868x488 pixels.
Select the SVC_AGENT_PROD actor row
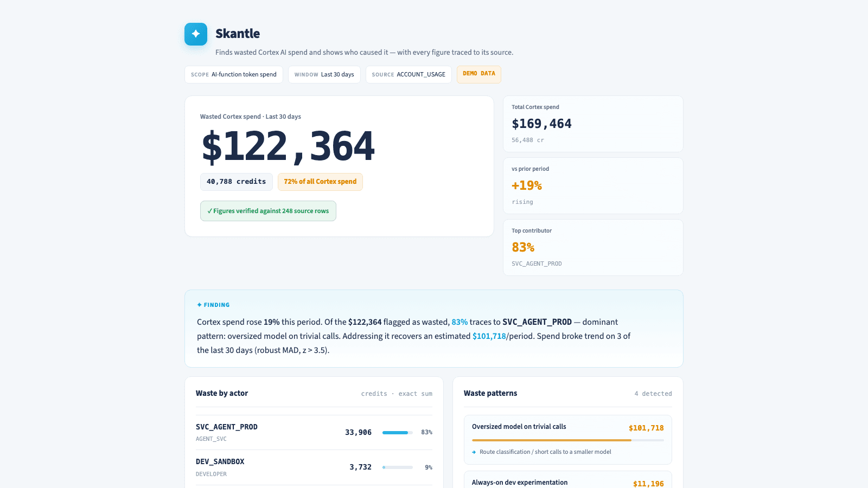[314, 433]
